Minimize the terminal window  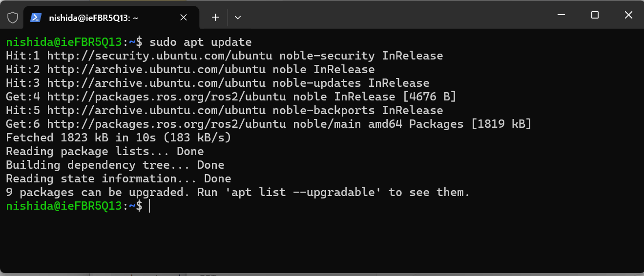click(x=561, y=15)
